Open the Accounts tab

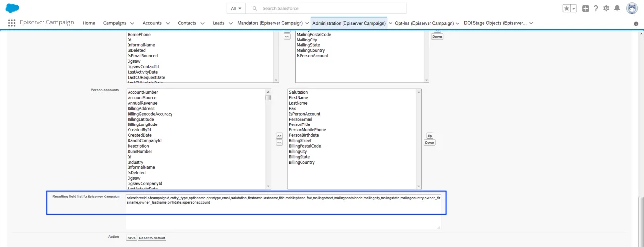pyautogui.click(x=152, y=23)
